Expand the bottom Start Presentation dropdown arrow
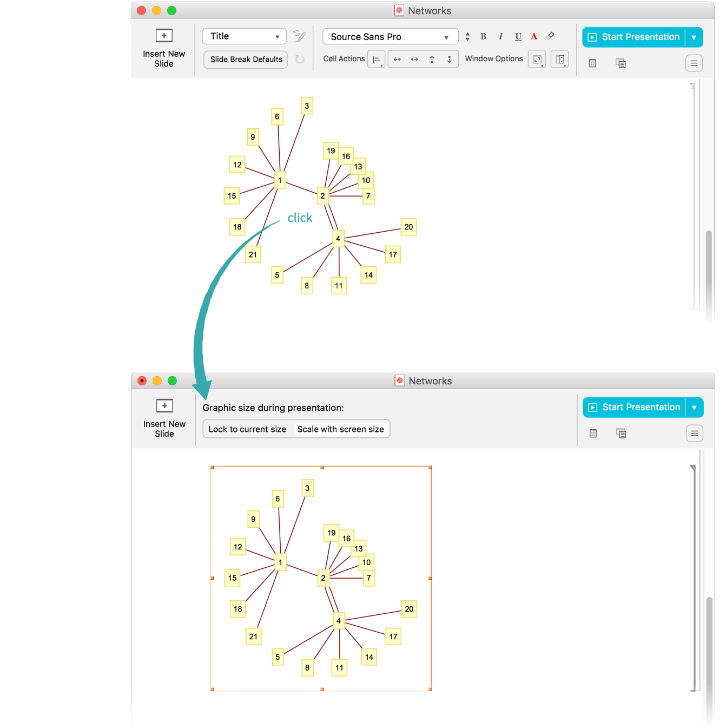This screenshot has height=728, width=726. point(695,408)
